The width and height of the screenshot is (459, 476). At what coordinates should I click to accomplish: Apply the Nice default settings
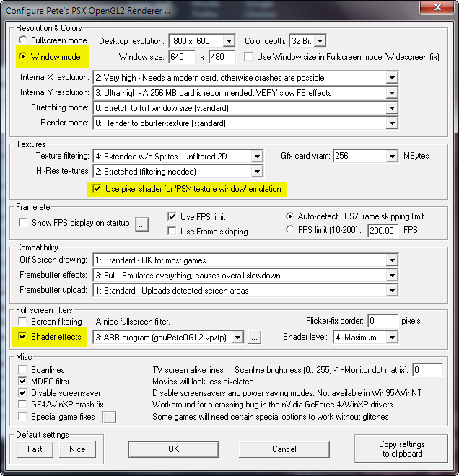tap(77, 449)
